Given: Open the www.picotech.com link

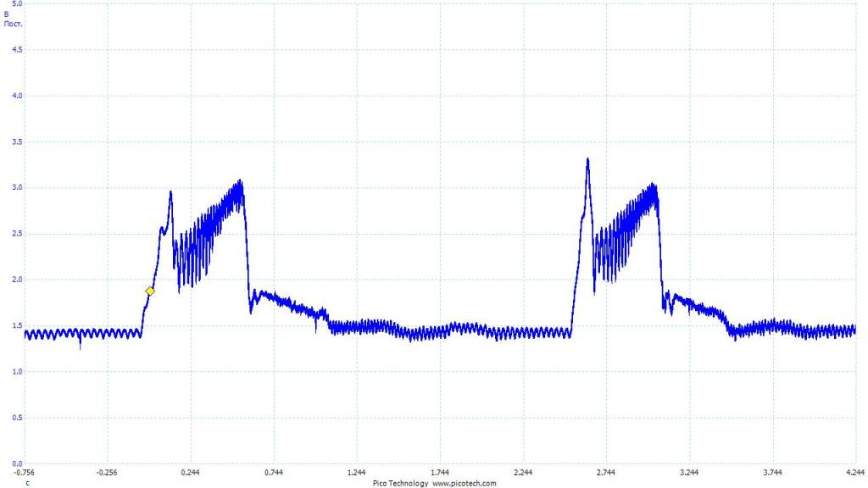Looking at the screenshot, I should tap(465, 483).
